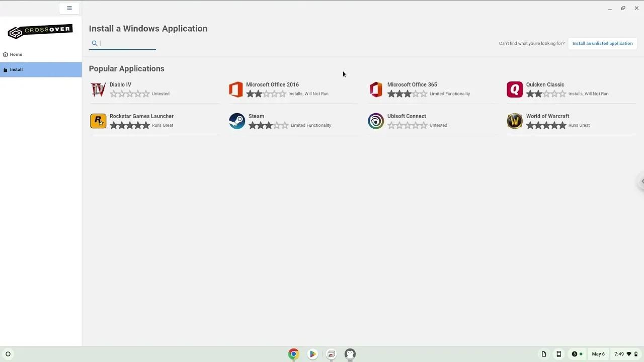The width and height of the screenshot is (644, 362).
Task: Open the Steam installer entry
Action: (236, 121)
